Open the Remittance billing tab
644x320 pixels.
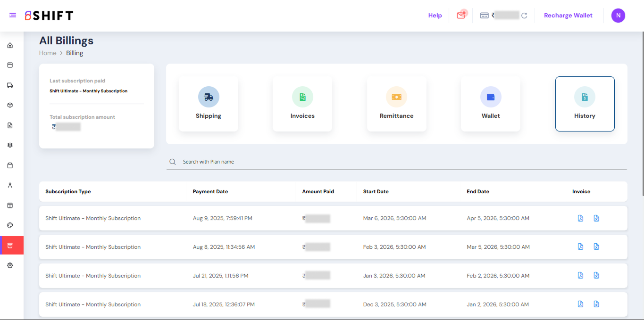pyautogui.click(x=396, y=104)
